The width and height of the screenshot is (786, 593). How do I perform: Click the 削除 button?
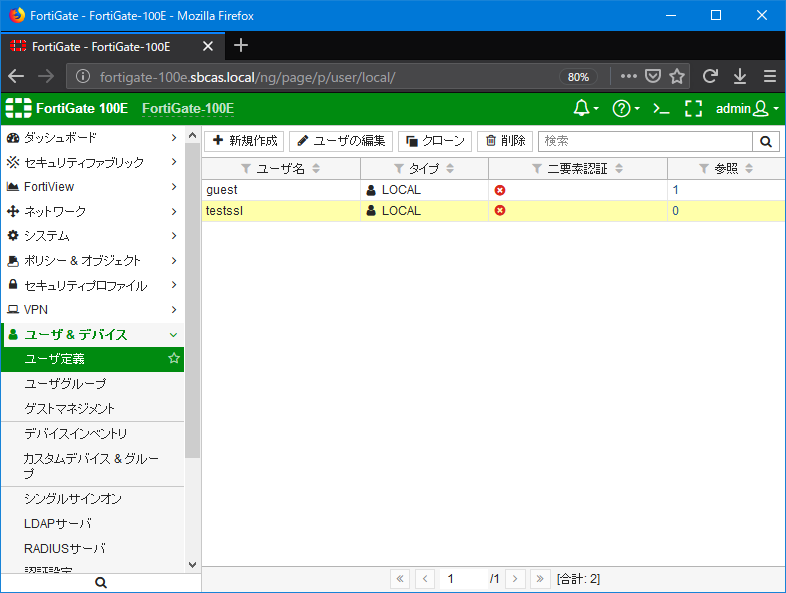click(505, 141)
